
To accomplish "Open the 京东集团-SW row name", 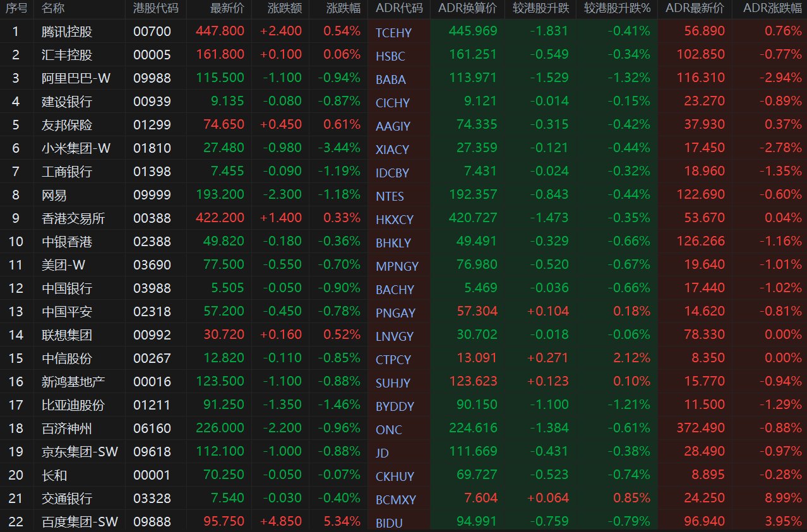I will point(80,452).
